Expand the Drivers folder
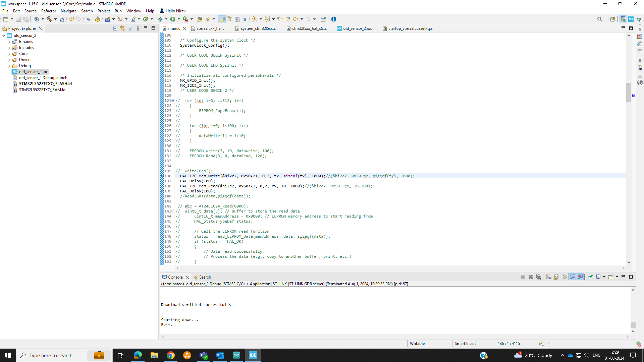 coord(9,60)
